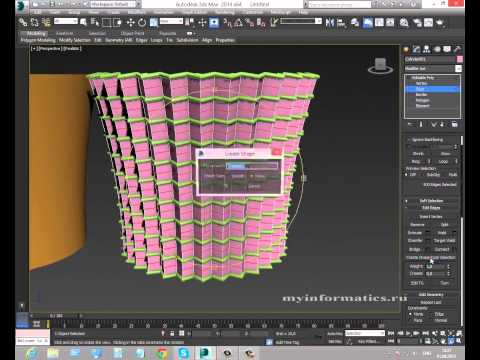Open the selection filter All dropdown
This screenshot has height=360, width=480.
(66, 21)
